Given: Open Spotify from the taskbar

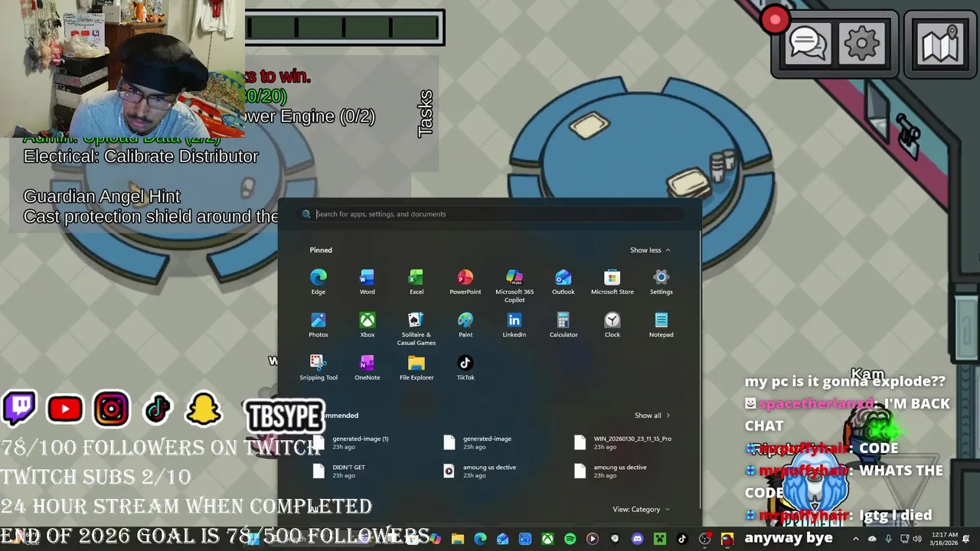Looking at the screenshot, I should coord(570,540).
